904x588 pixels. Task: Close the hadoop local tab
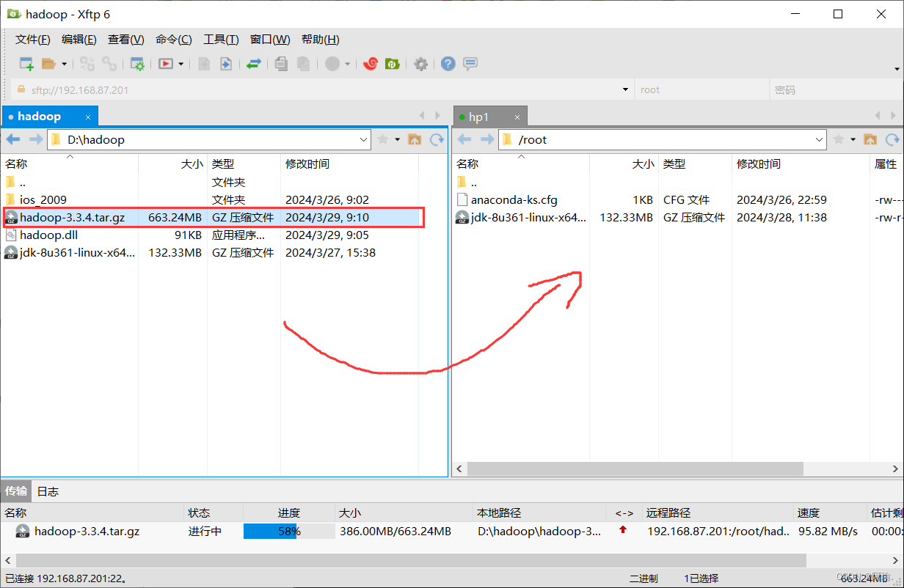pyautogui.click(x=88, y=117)
